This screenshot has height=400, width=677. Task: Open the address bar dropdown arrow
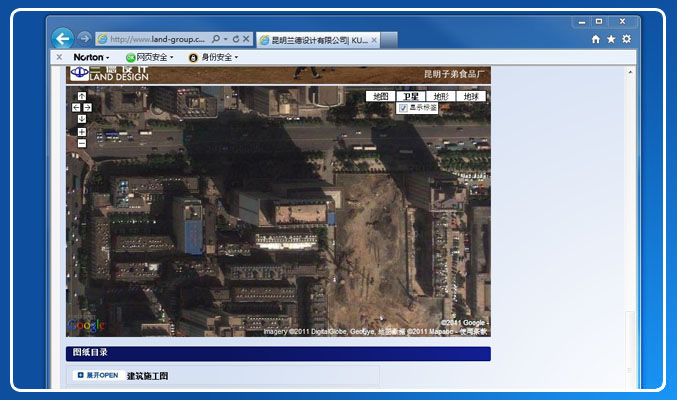(x=225, y=39)
